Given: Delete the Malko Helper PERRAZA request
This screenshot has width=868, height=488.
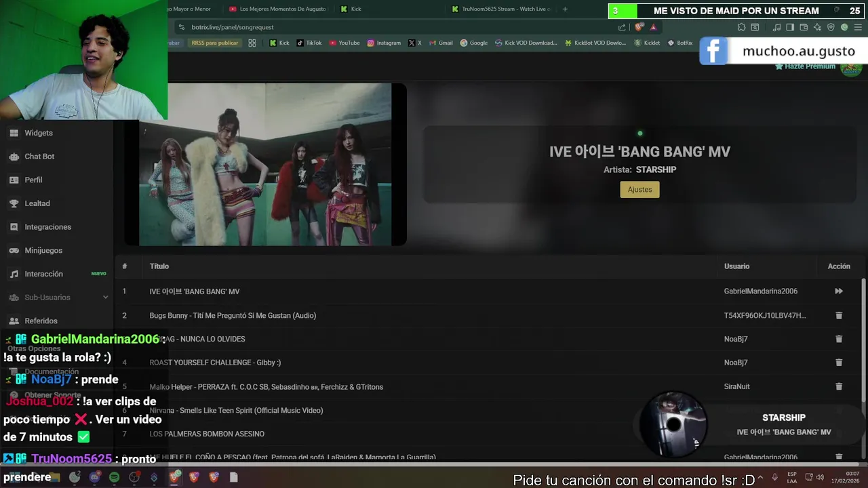Looking at the screenshot, I should (x=839, y=386).
